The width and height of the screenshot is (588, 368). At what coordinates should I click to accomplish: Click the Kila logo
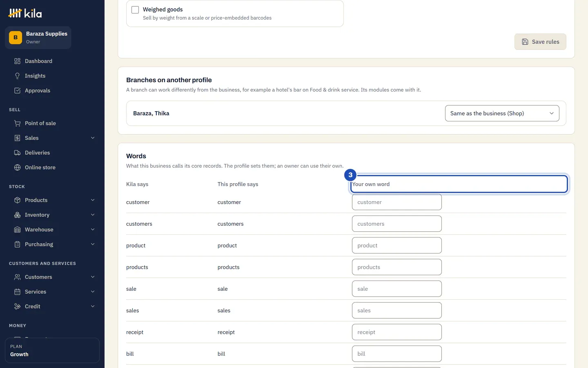click(x=25, y=13)
